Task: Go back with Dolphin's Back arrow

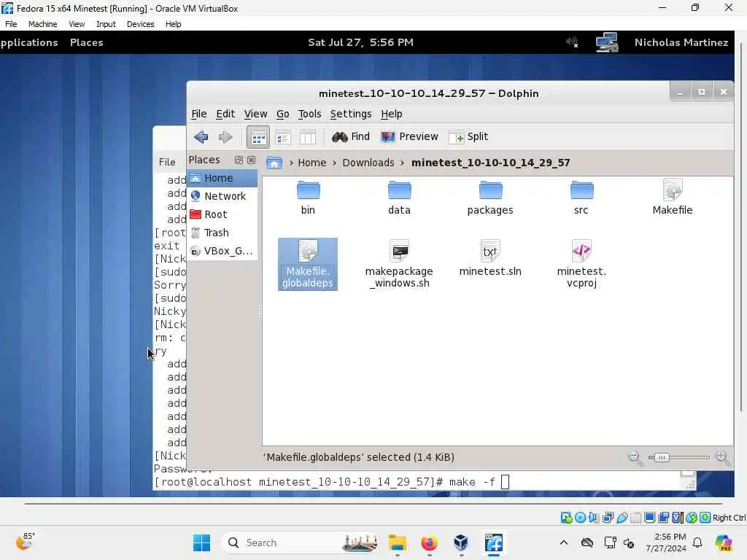Action: pyautogui.click(x=201, y=137)
